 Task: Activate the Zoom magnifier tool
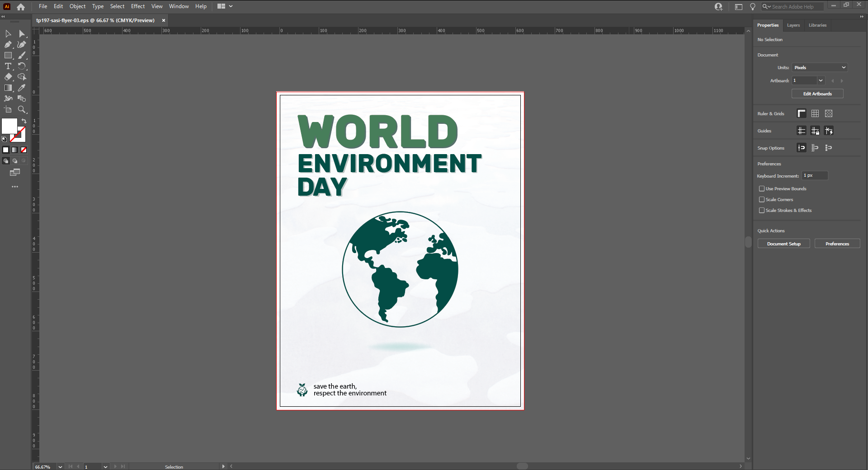tap(22, 110)
